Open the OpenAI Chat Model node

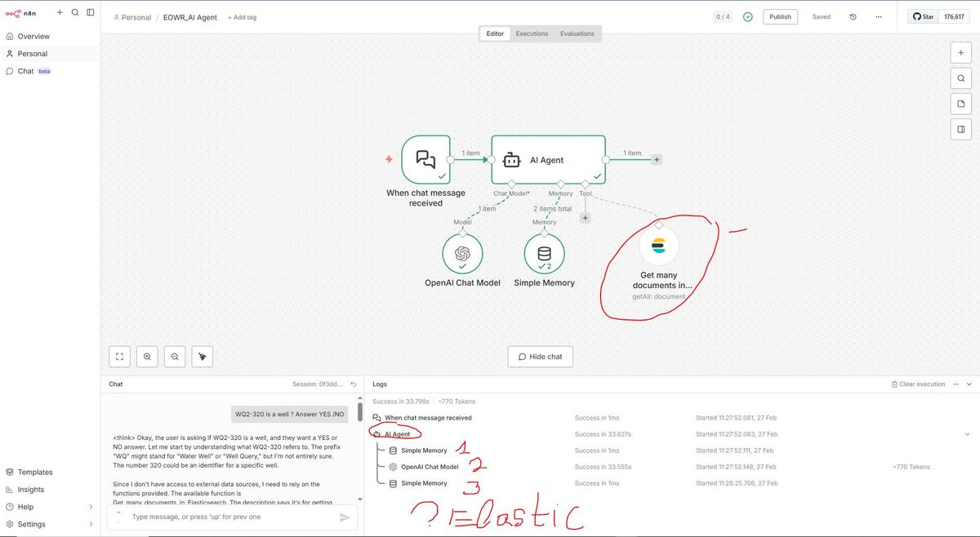(x=462, y=253)
